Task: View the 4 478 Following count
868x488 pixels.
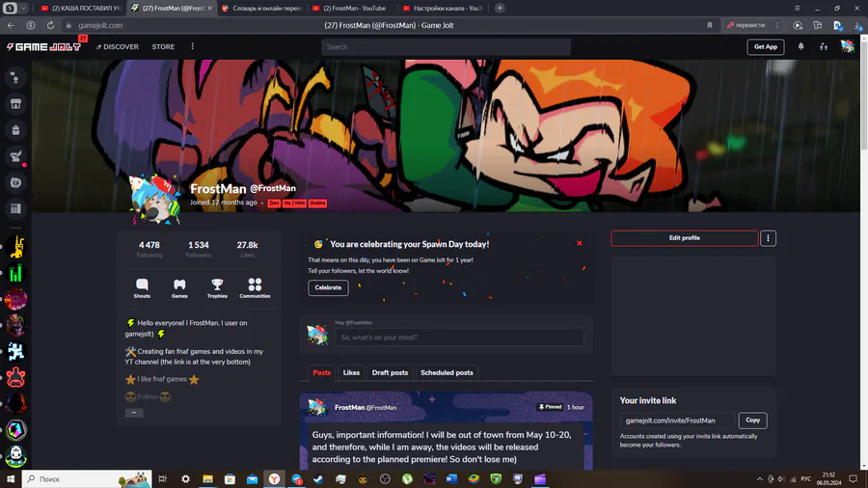Action: pos(149,249)
